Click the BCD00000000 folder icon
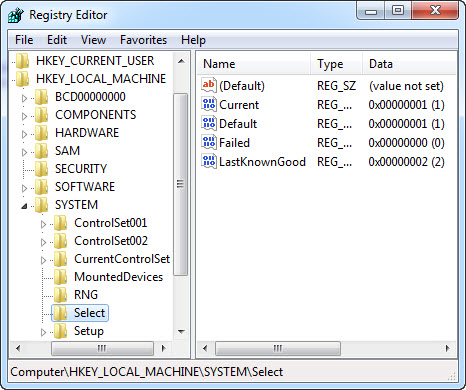Image resolution: width=466 pixels, height=390 pixels. 42,97
